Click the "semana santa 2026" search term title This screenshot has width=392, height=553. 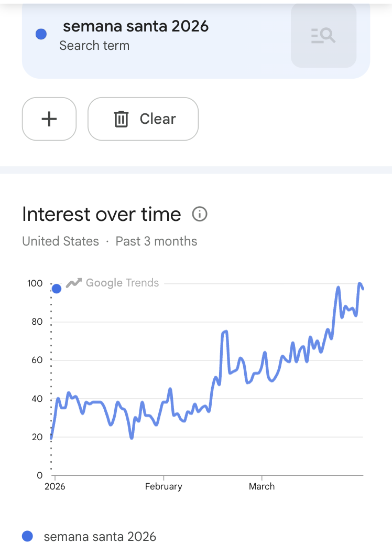click(x=136, y=26)
